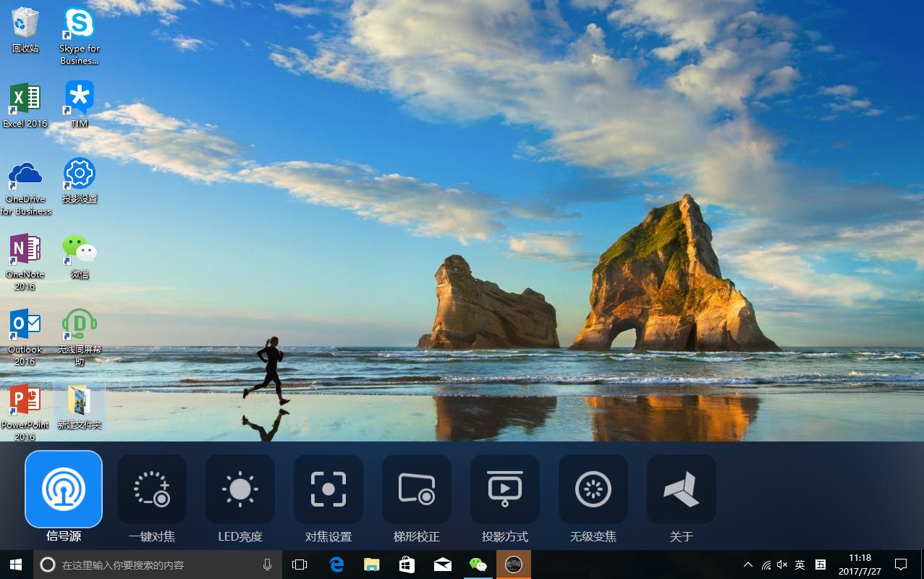Image resolution: width=924 pixels, height=579 pixels.
Task: Launch 微信 WeChat from the desktop
Action: click(80, 257)
